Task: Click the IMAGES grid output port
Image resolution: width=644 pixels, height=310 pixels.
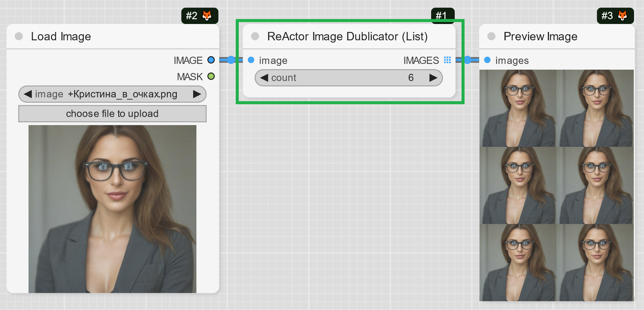Action: point(447,60)
